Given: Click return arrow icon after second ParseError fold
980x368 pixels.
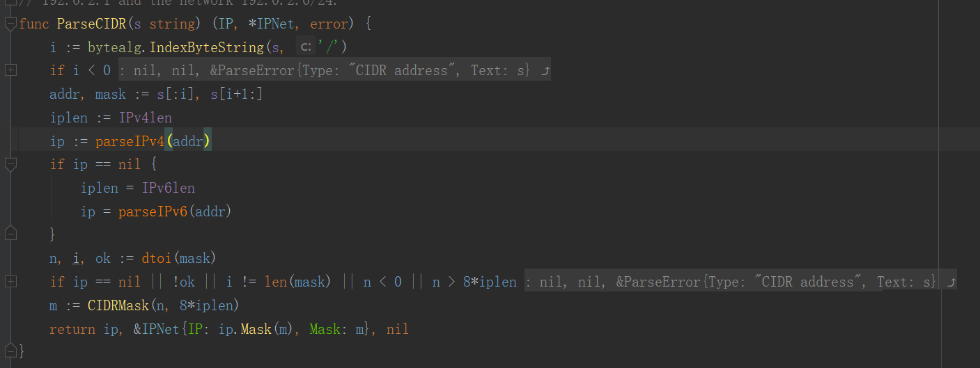Looking at the screenshot, I should point(949,282).
